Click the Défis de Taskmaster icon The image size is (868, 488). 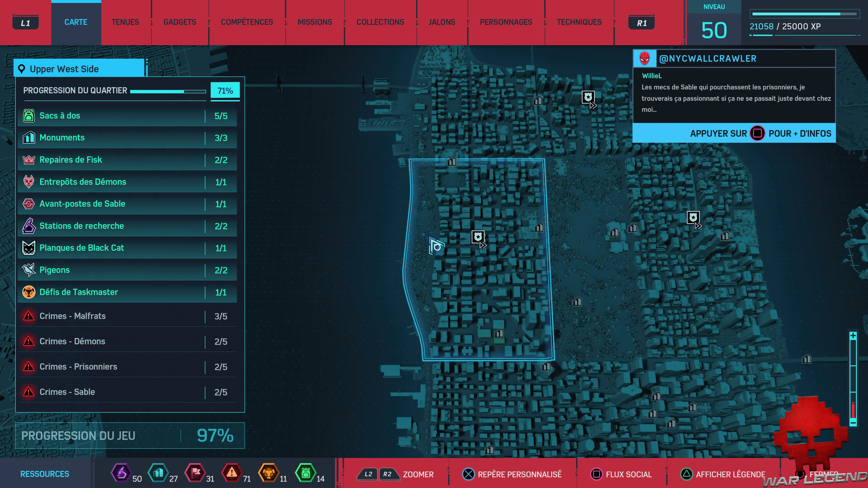(x=29, y=292)
